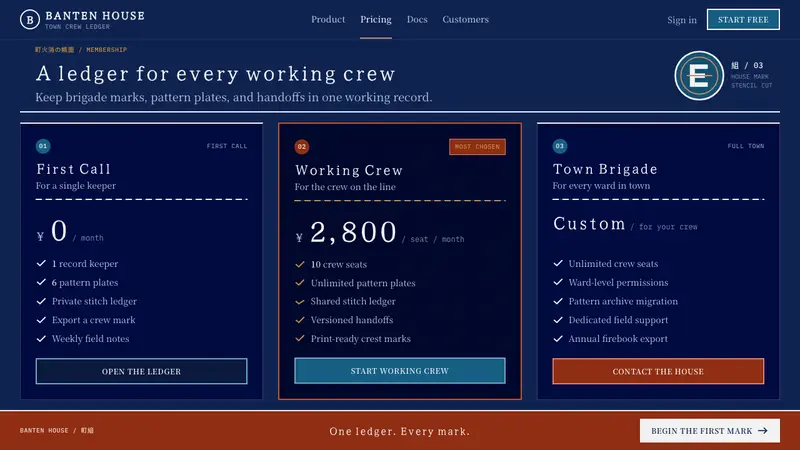
Task: Open the Product nav item
Action: tap(328, 19)
